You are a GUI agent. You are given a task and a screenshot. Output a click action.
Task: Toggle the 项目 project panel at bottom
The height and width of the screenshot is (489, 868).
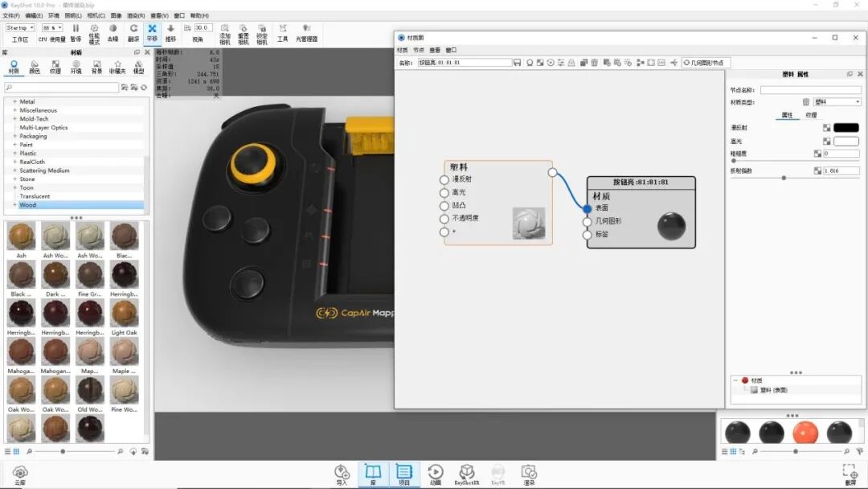click(x=404, y=474)
